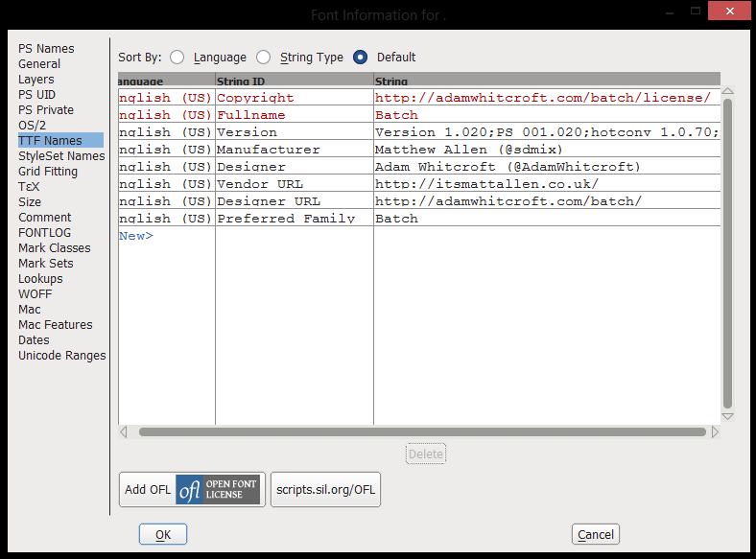Open the Mark Classes section
756x559 pixels.
pos(55,248)
